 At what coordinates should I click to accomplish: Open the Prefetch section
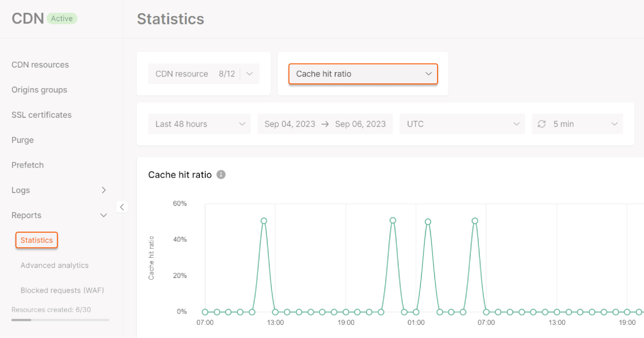pos(27,165)
